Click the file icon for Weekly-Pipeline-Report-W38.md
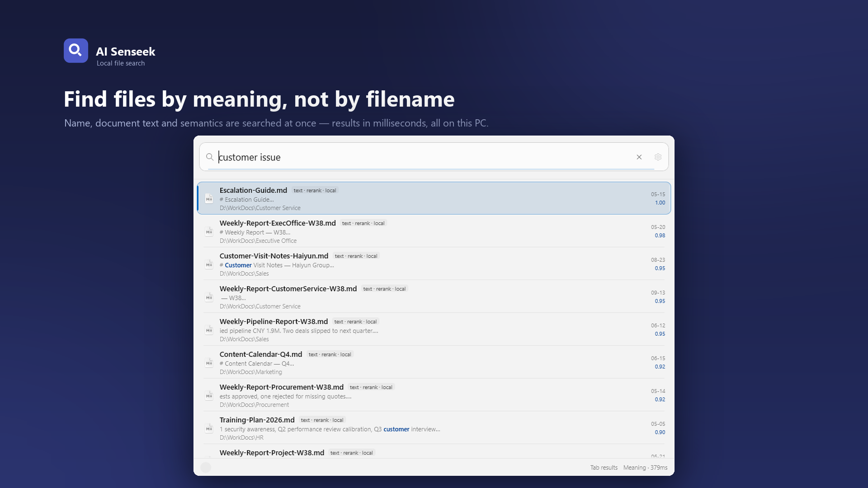868x488 pixels. tap(209, 330)
